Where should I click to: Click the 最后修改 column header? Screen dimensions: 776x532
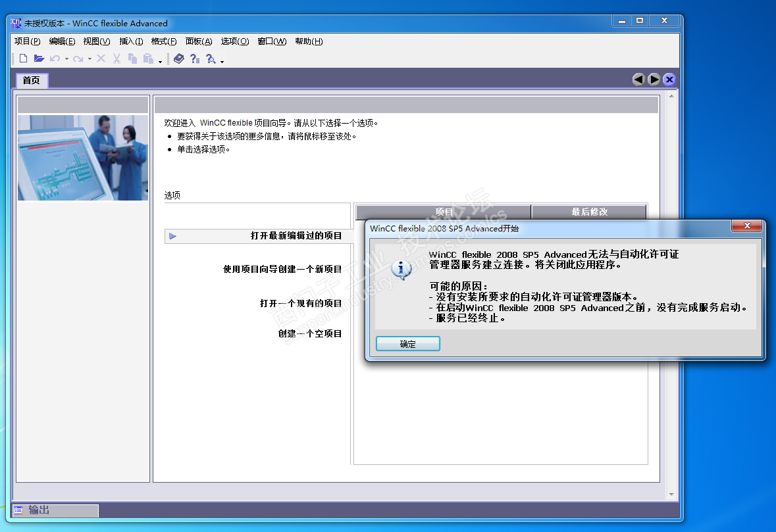pos(589,212)
